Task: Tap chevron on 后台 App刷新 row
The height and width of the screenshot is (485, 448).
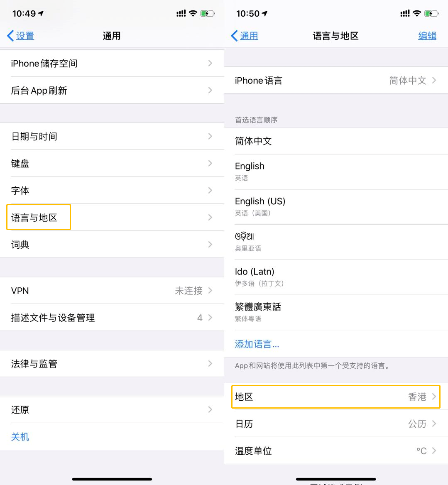Action: tap(210, 91)
